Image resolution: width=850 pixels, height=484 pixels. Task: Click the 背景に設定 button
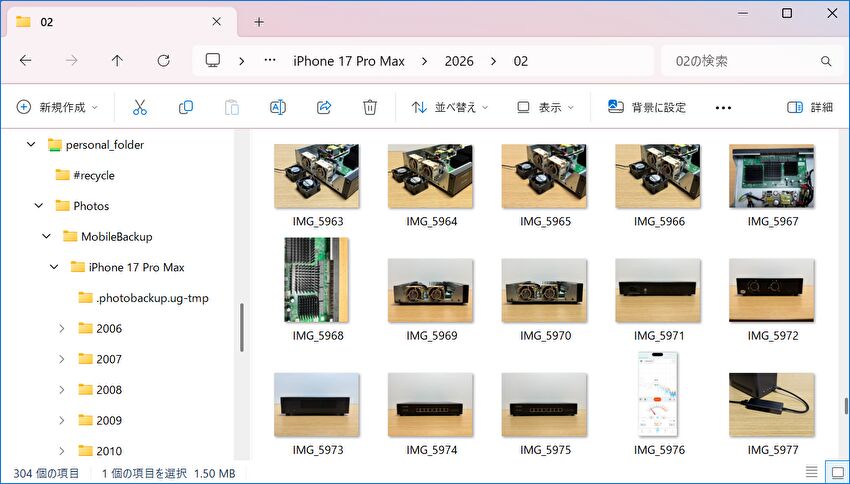coord(646,107)
